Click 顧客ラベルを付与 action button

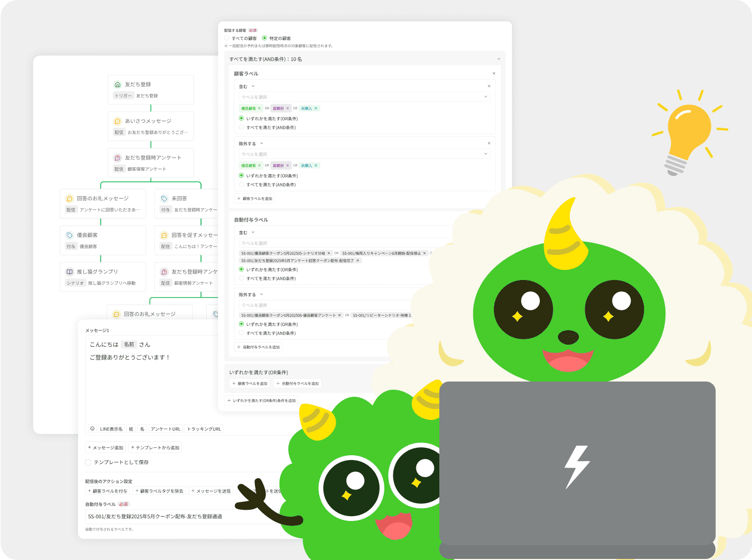[107, 491]
